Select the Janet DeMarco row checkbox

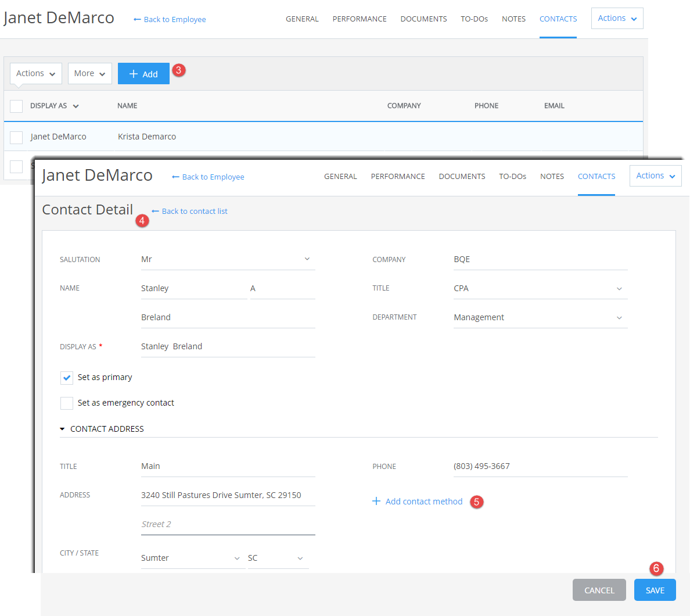coord(16,137)
